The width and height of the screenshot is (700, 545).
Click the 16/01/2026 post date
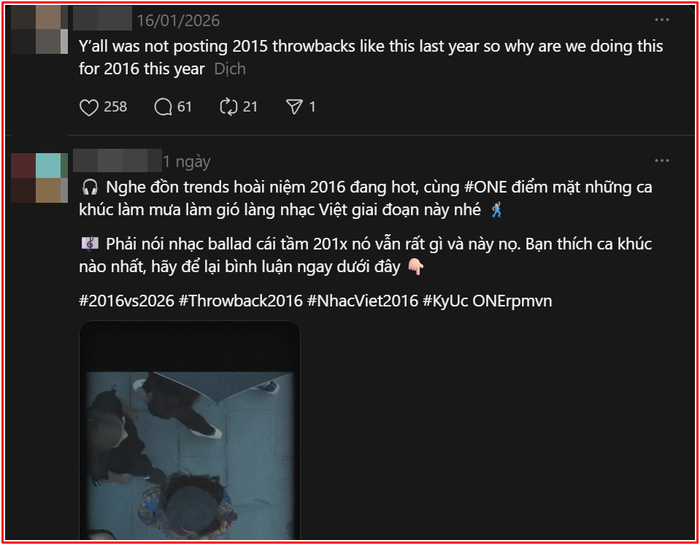tap(178, 20)
